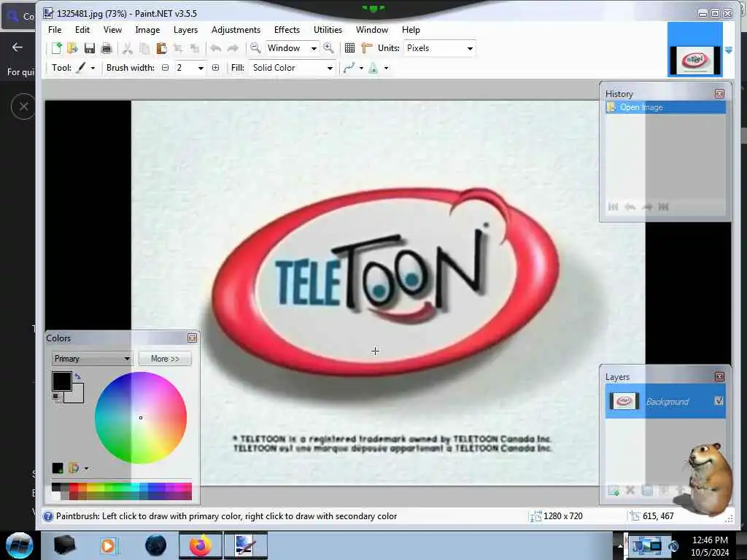Image resolution: width=747 pixels, height=560 pixels.
Task: Close the Layers panel
Action: coord(719,377)
